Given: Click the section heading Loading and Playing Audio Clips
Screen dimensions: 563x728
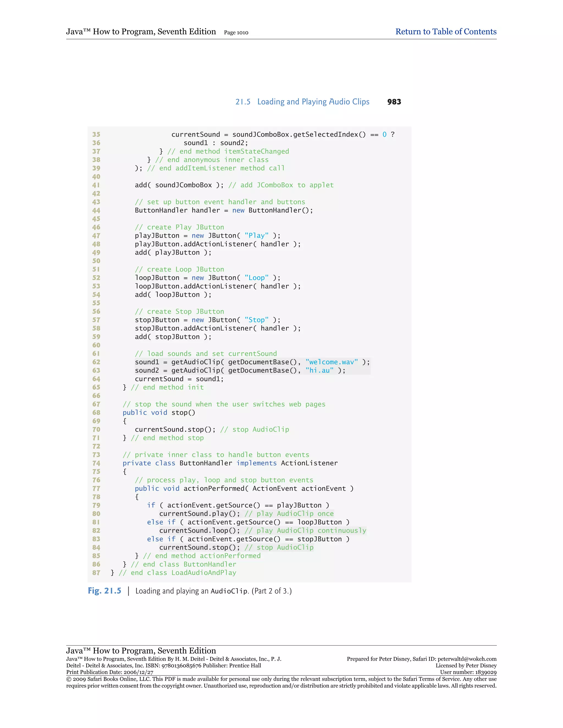Looking at the screenshot, I should [313, 102].
